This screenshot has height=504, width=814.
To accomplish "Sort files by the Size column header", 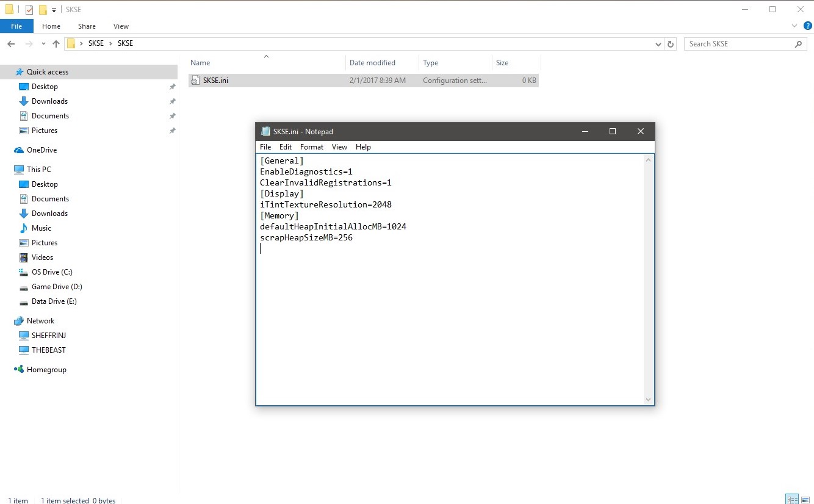I will [516, 63].
